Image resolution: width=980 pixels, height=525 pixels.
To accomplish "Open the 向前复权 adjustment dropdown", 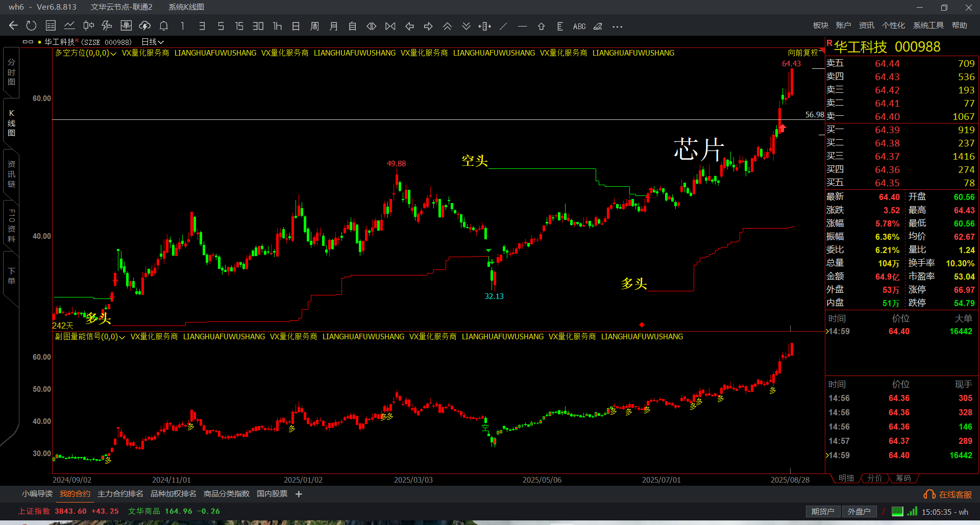I will 806,53.
